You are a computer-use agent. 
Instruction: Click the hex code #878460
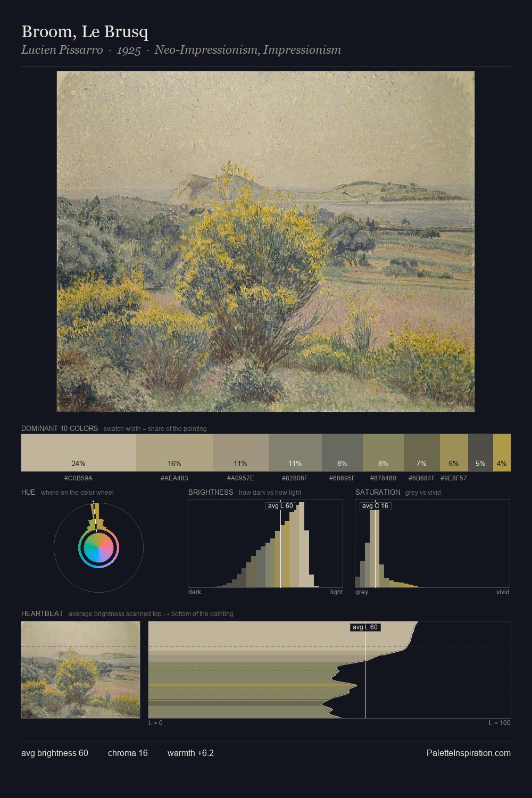tap(383, 478)
